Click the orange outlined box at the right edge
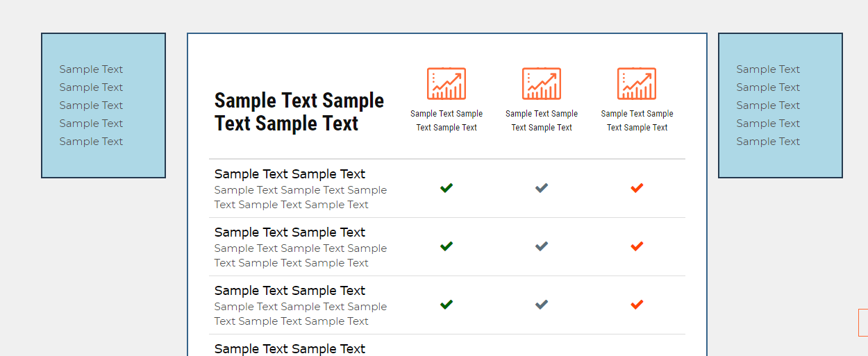 (863, 323)
